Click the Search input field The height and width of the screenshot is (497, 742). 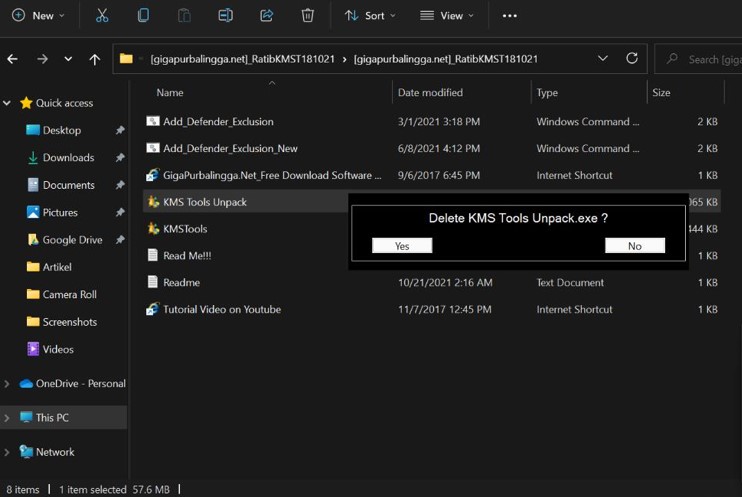tap(698, 59)
